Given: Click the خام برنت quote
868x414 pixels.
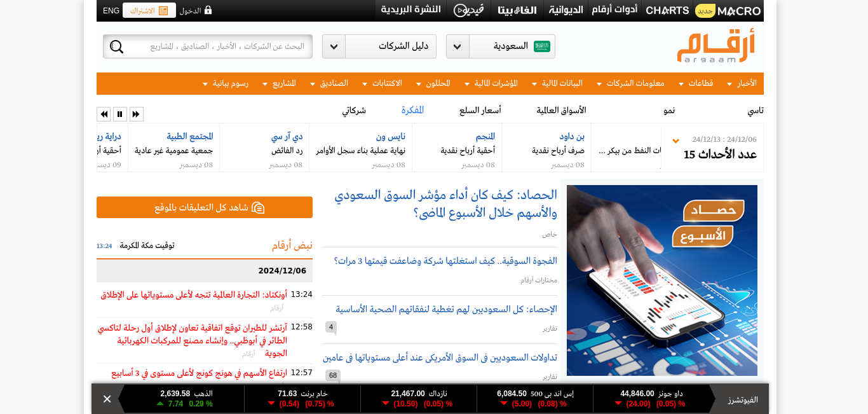Looking at the screenshot, I should click(302, 398).
